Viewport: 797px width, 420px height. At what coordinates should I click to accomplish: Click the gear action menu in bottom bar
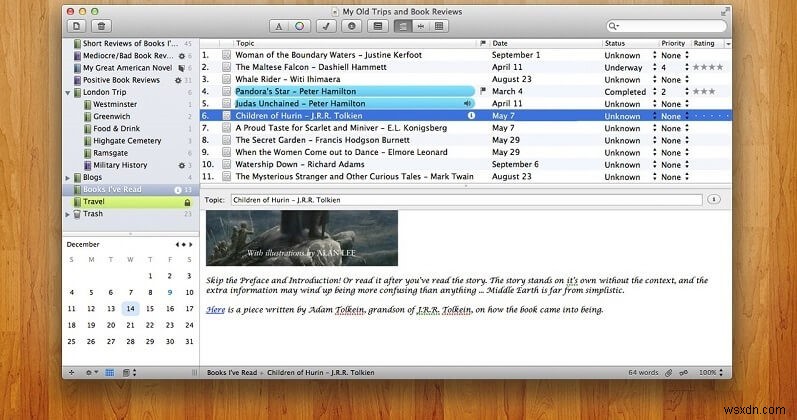click(x=91, y=372)
